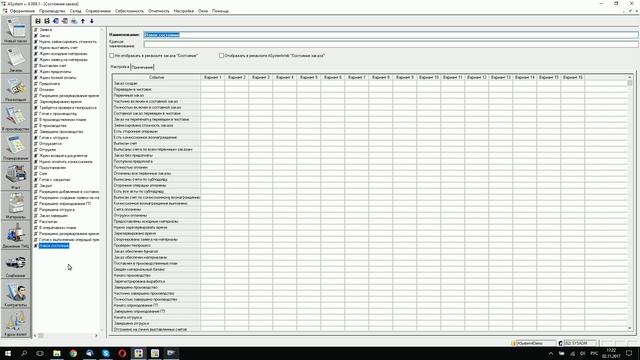Viewport: 640px width, 360px height.
Task: Open the Настройки menu
Action: (184, 11)
